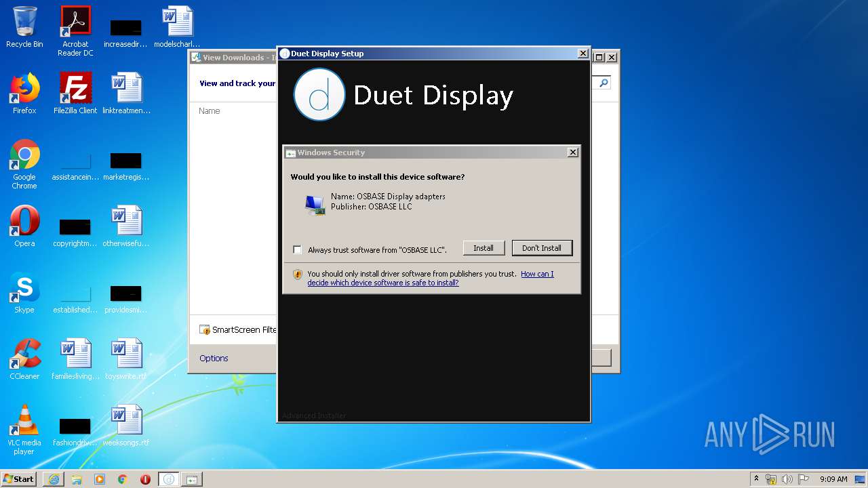868x488 pixels.
Task: Open Opera from the taskbar
Action: 145,479
